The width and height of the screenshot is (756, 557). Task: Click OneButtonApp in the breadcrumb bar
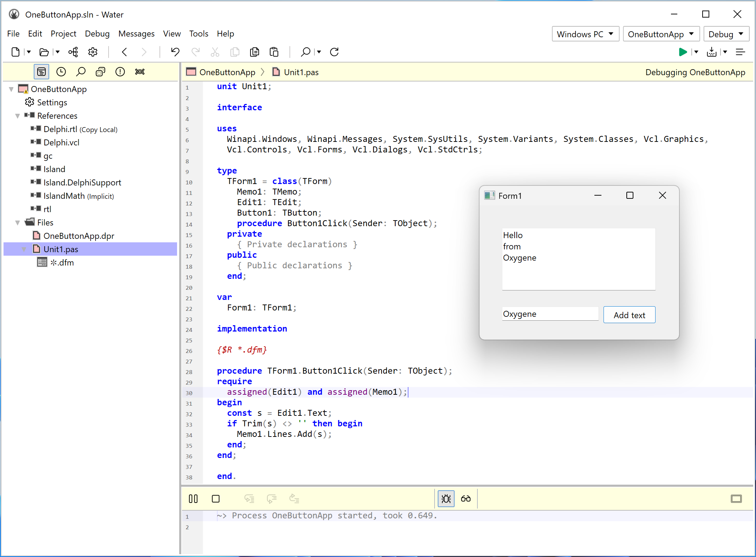pos(227,72)
